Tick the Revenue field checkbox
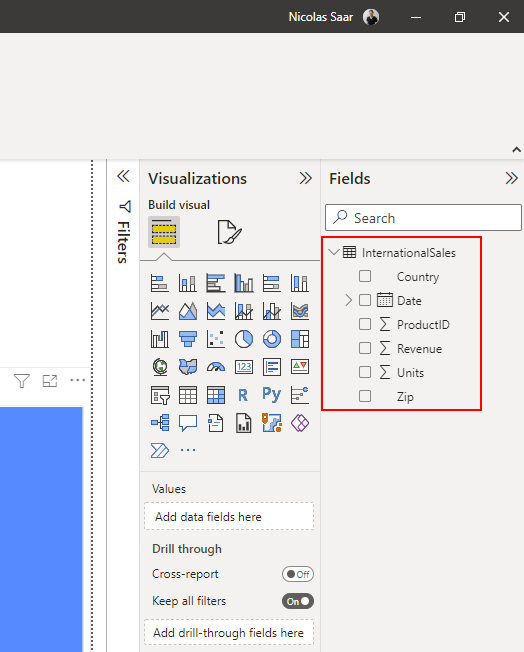Image resolution: width=524 pixels, height=652 pixels. point(365,348)
